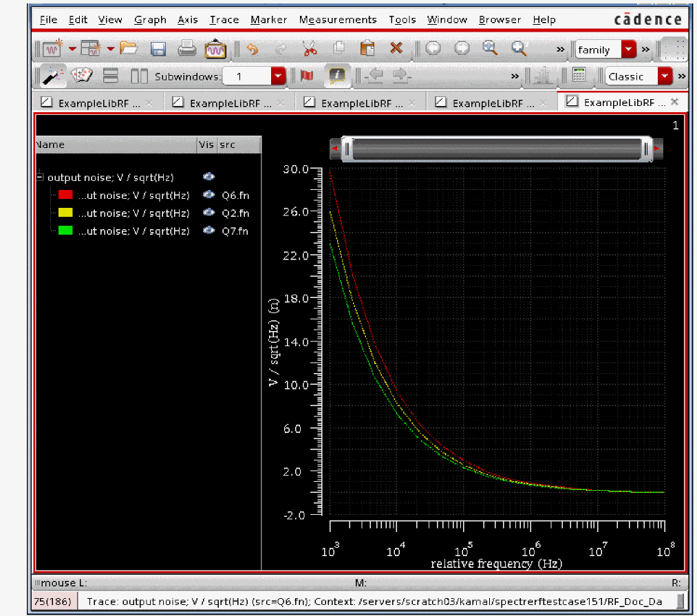Open the Trace menu
Image resolution: width=697 pixels, height=616 pixels.
224,20
